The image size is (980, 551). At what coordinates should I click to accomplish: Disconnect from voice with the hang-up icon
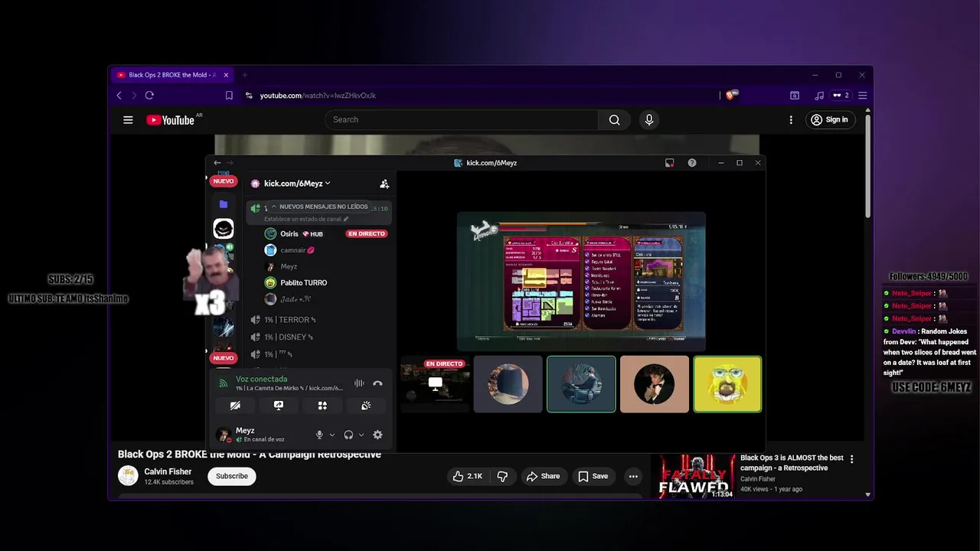click(377, 383)
